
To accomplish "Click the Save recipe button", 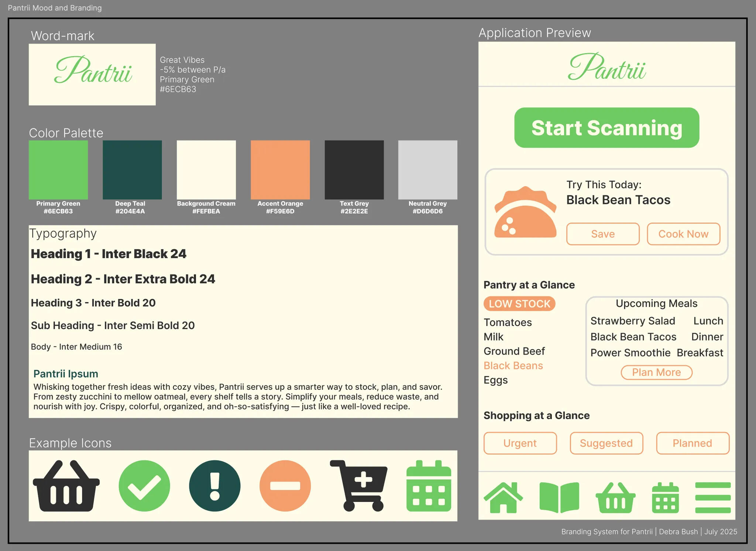I will pyautogui.click(x=602, y=234).
